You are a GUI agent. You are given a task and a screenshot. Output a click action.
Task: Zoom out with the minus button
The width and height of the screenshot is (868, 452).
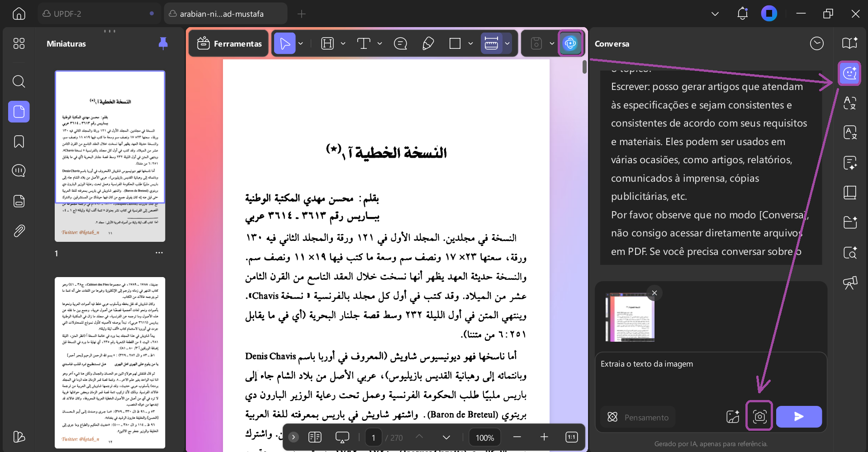517,437
